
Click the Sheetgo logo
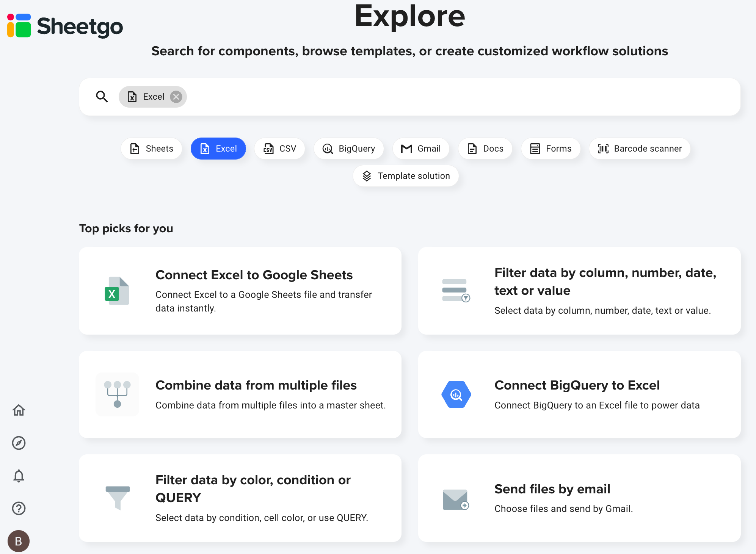pyautogui.click(x=65, y=26)
